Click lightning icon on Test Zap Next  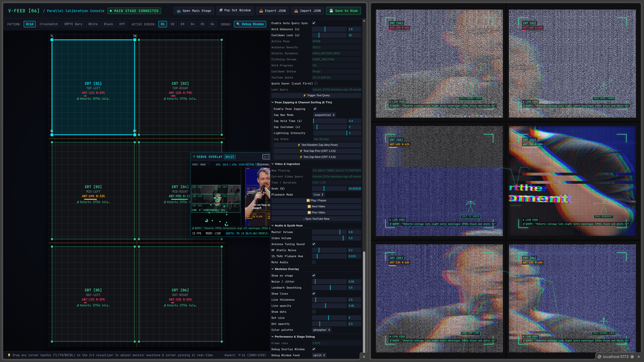coord(301,157)
